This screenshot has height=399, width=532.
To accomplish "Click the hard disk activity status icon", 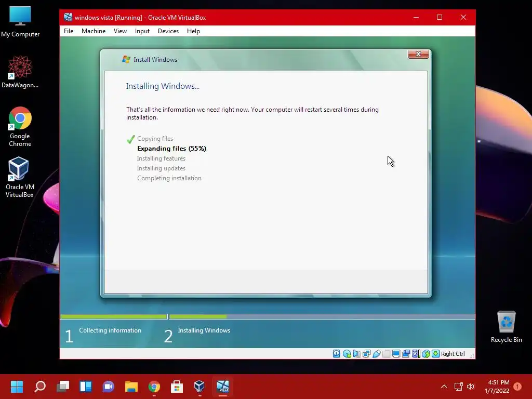I will pos(336,354).
